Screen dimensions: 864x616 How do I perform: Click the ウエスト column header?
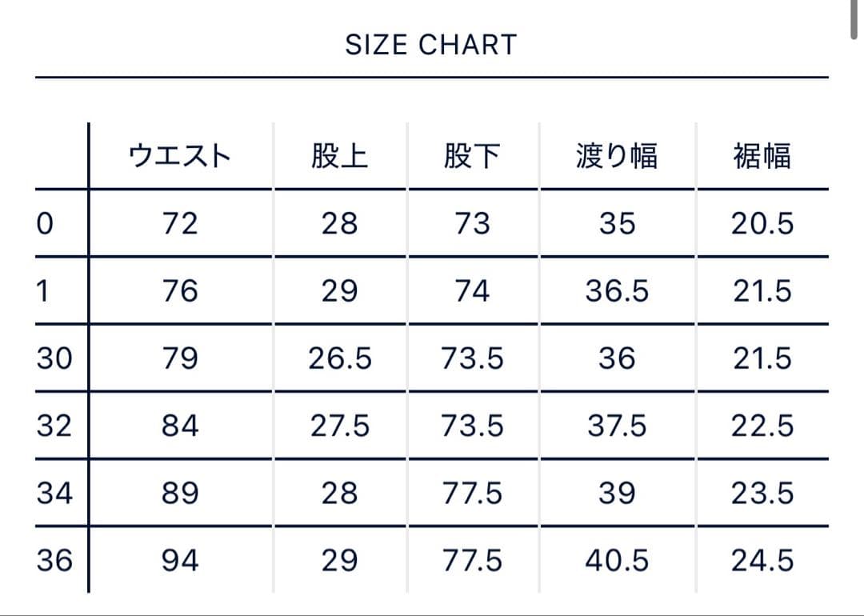(180, 155)
